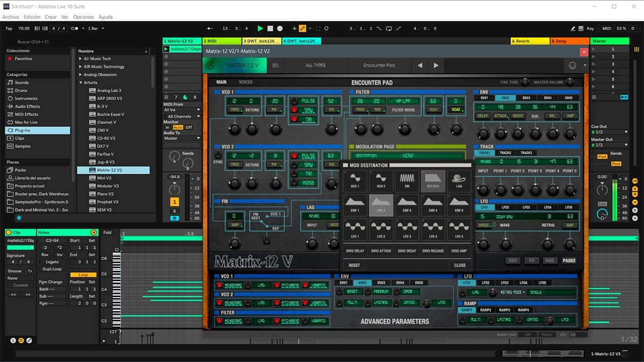Viewport: 644px width, 362px height.
Task: Stop playback in the transport bar
Action: (x=270, y=28)
